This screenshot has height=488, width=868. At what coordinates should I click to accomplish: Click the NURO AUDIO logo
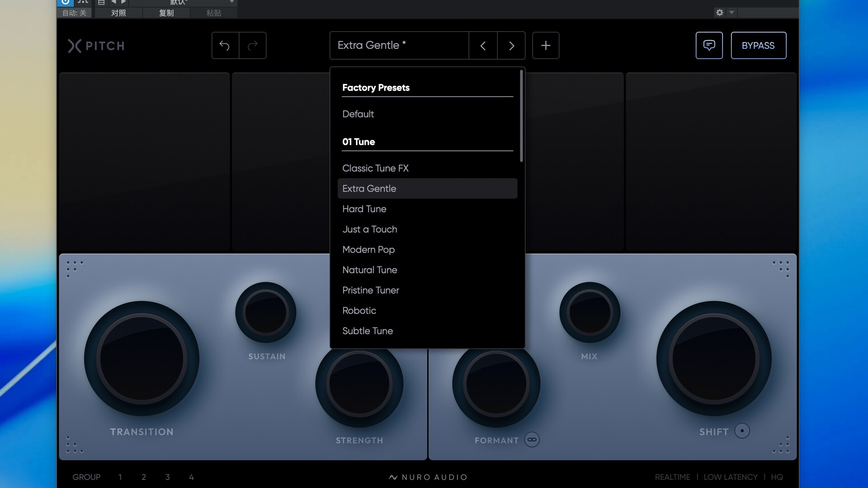(x=428, y=477)
